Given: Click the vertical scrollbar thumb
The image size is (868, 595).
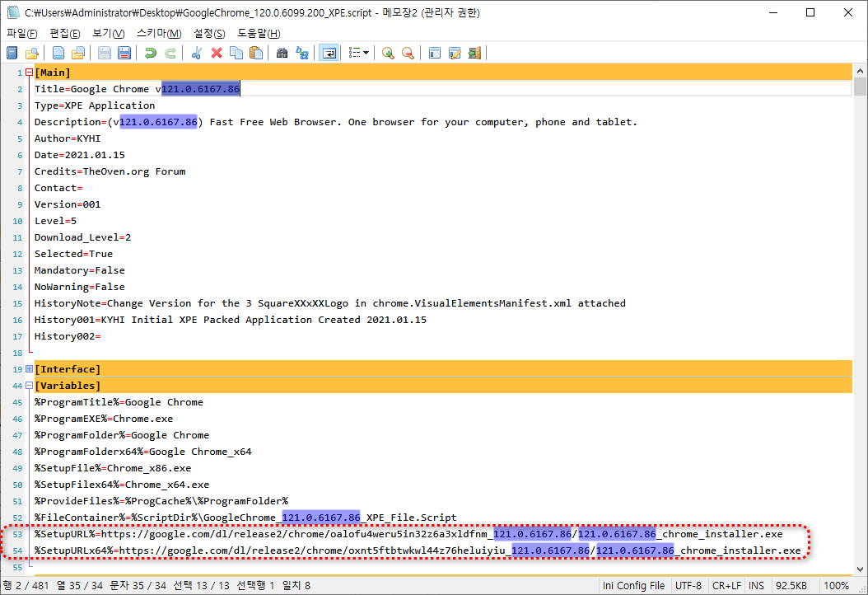Looking at the screenshot, I should pos(860,87).
